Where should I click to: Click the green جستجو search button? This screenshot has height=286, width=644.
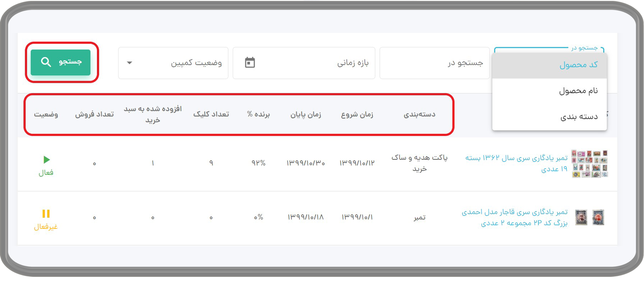(60, 62)
